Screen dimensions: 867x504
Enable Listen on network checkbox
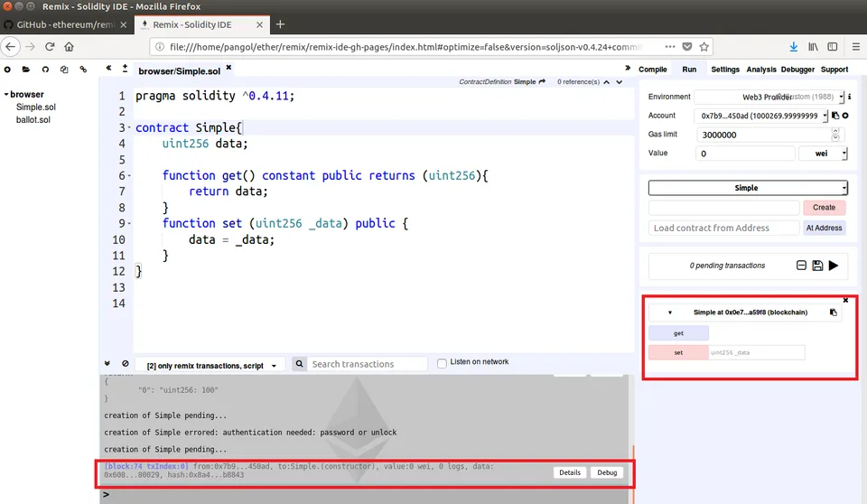(442, 363)
